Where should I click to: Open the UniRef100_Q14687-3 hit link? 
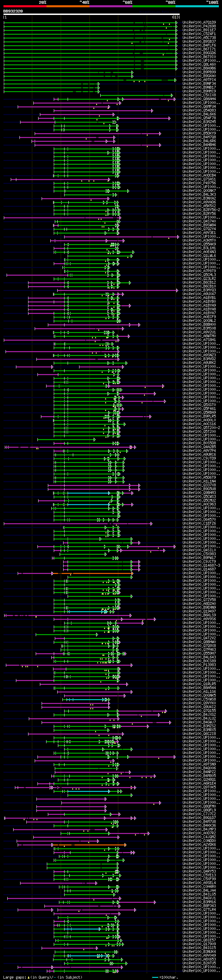[201, 565]
